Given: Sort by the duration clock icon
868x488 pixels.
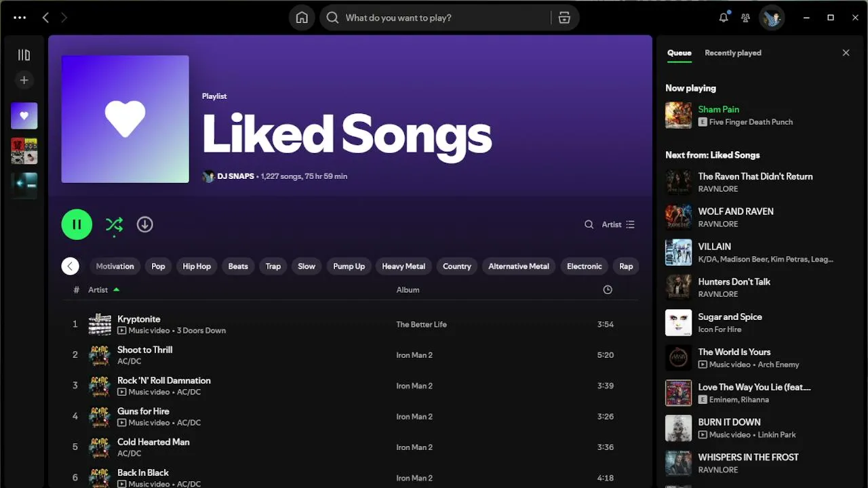Looking at the screenshot, I should click(x=608, y=289).
